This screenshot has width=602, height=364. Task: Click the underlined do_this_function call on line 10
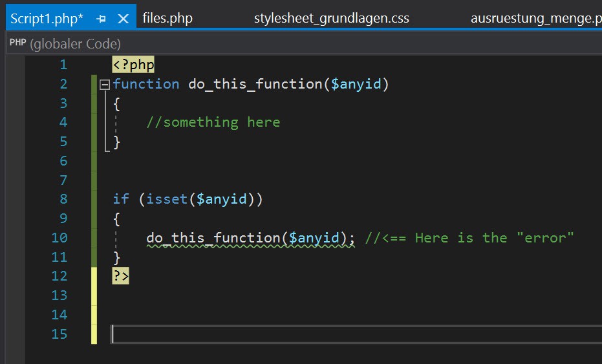(213, 238)
